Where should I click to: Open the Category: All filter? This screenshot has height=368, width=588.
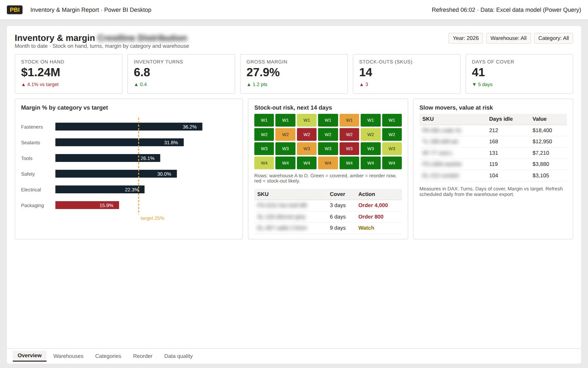pos(553,38)
